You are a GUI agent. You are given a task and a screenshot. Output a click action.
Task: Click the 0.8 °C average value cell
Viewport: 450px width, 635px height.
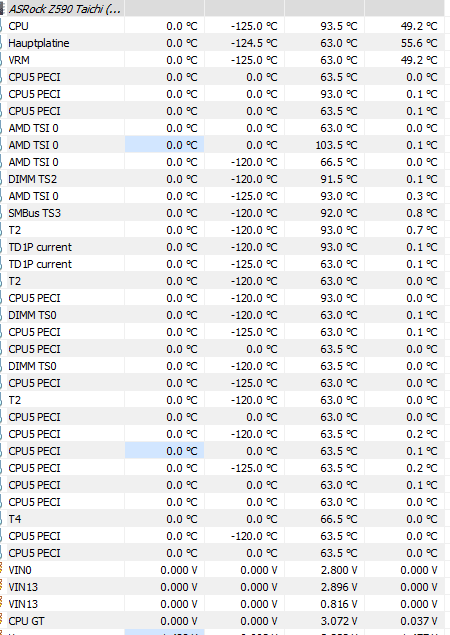click(x=422, y=213)
